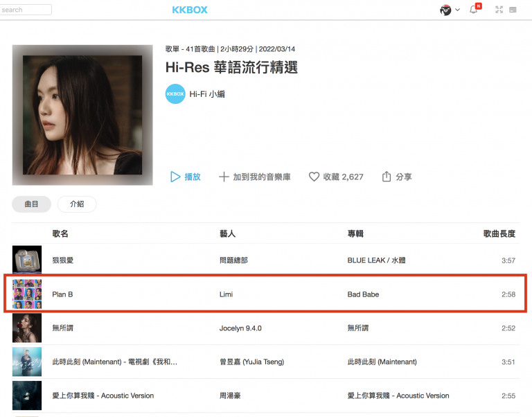Enter fullscreen mode with expand icon
Screen dimensions: 532x417
[497, 10]
